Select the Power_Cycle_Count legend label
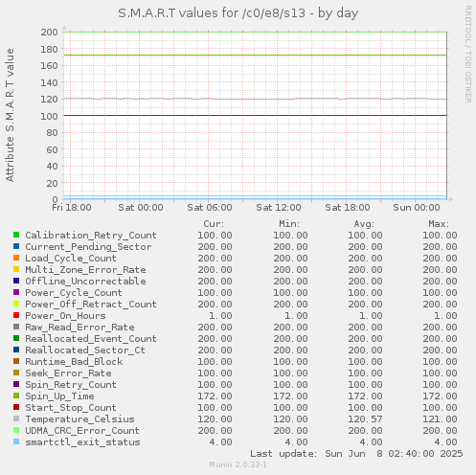The image size is (476, 475). 74,293
